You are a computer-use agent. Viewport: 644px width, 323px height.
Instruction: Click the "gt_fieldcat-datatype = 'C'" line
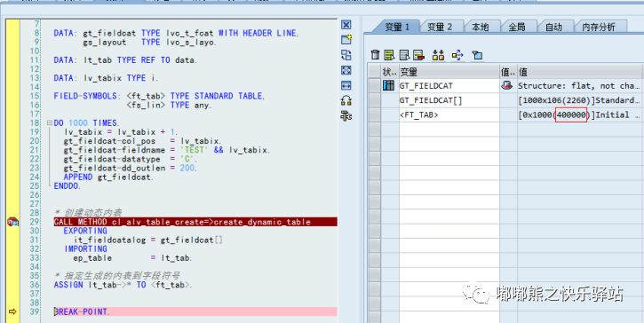pyautogui.click(x=131, y=159)
